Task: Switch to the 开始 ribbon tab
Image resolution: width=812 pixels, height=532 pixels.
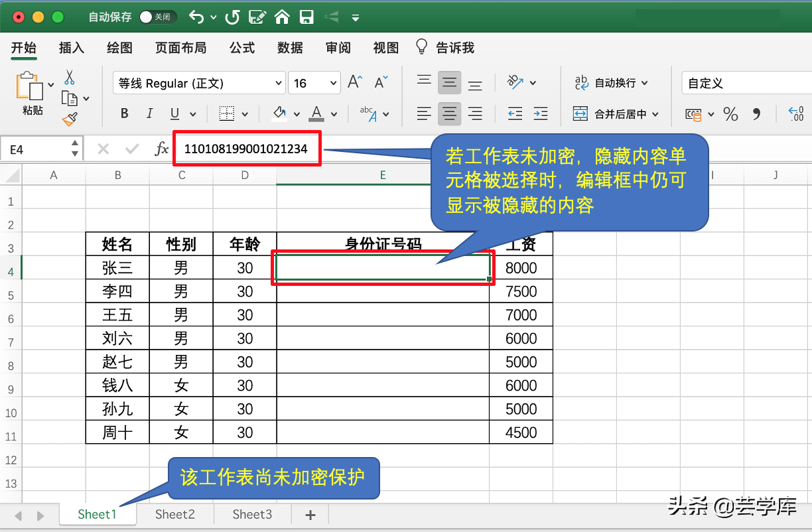Action: (x=24, y=48)
